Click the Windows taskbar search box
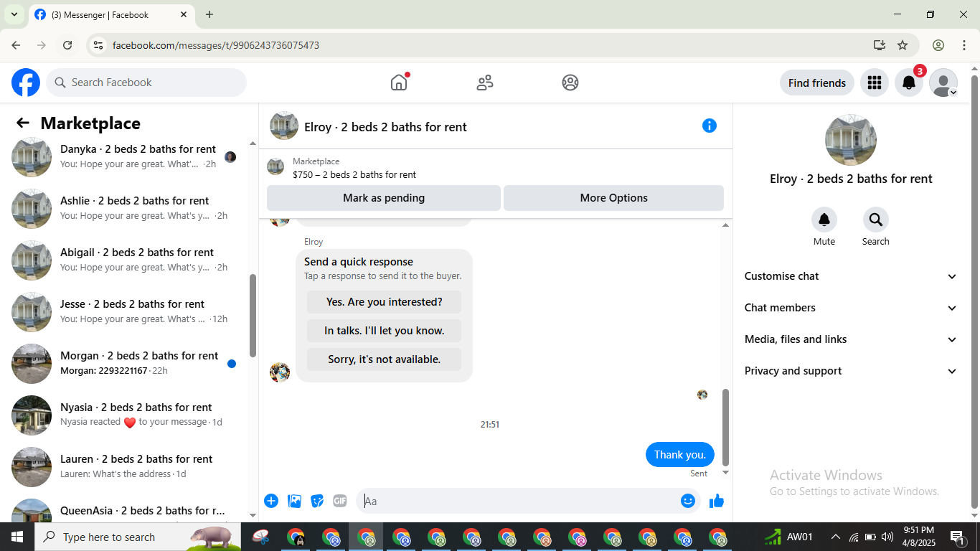The image size is (980, 551). (x=138, y=537)
